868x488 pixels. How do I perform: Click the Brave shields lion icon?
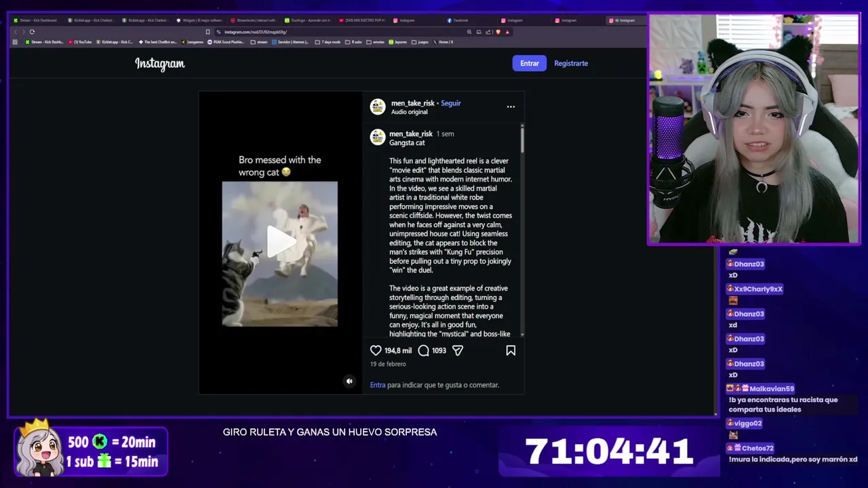498,32
